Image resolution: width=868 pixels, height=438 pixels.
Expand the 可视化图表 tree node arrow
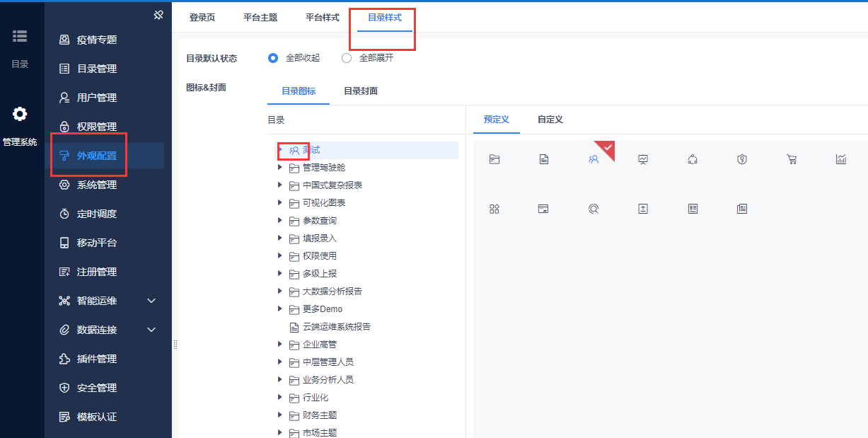coord(280,203)
